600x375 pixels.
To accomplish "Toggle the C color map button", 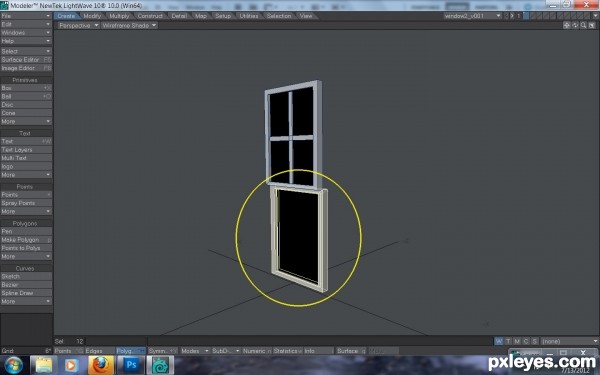I will point(526,341).
